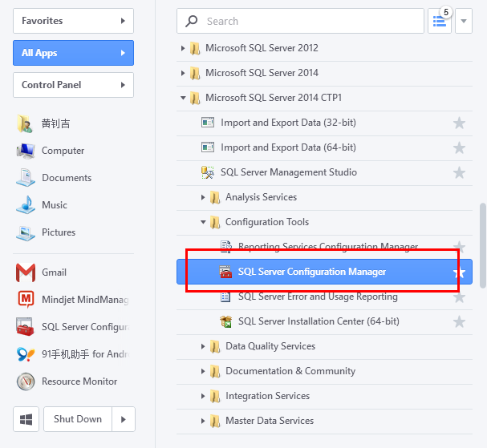Click Reporting Services Configuration Manager icon
The image size is (487, 448).
tap(226, 247)
